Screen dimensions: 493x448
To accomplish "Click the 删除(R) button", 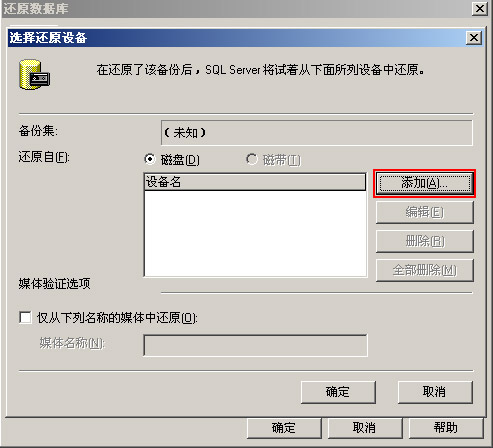I will pyautogui.click(x=425, y=241).
